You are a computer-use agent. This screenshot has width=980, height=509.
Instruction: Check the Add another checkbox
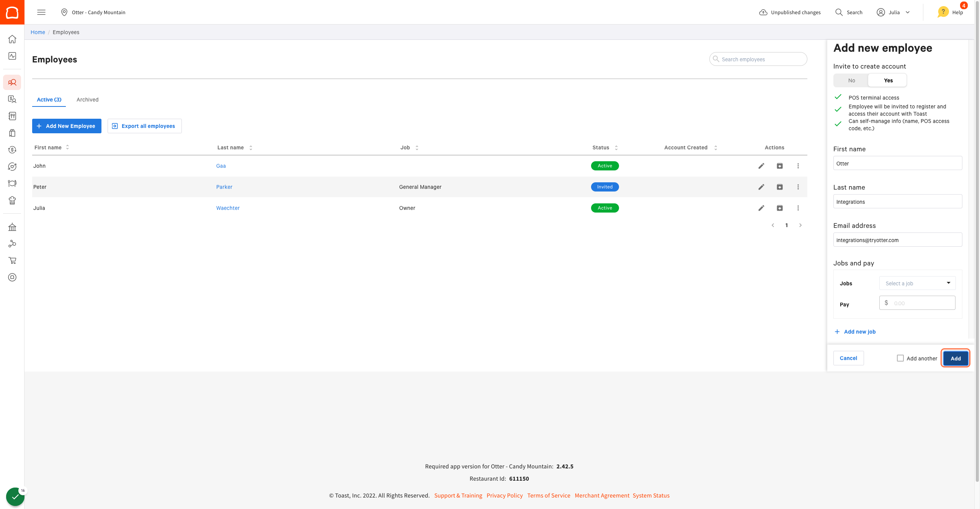[900, 358]
